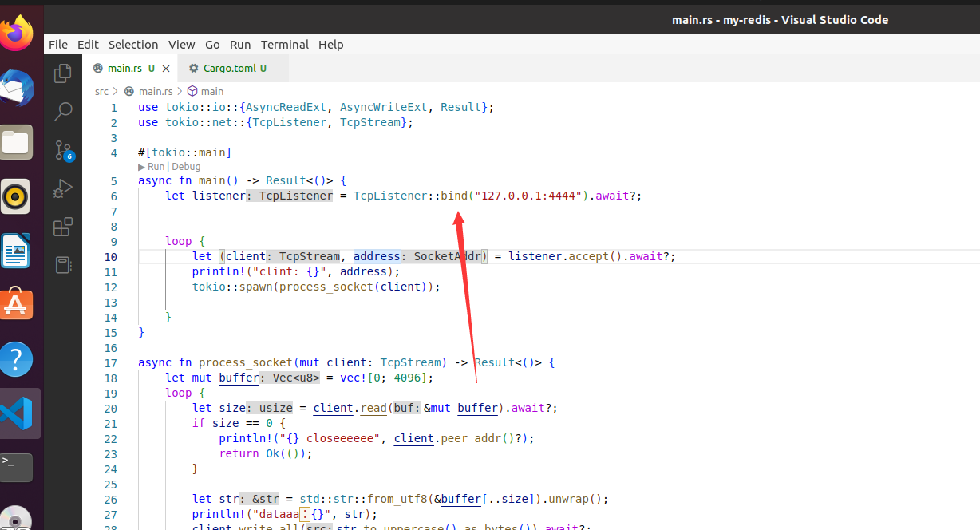980x530 pixels.
Task: Launch Firefox from the Ubuntu dock
Action: (x=17, y=34)
